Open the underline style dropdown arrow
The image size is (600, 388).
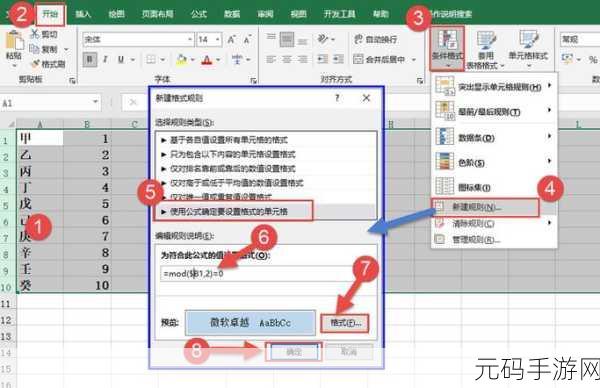[133, 60]
